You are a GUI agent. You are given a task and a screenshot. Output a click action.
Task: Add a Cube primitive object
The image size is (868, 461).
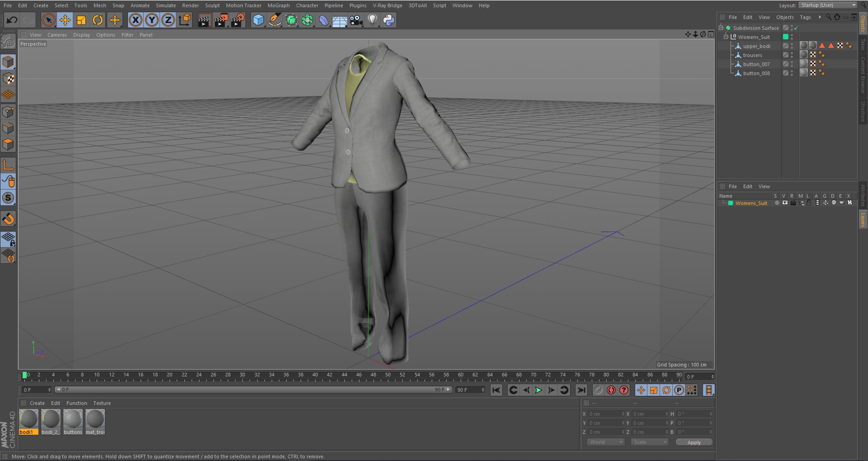click(258, 20)
